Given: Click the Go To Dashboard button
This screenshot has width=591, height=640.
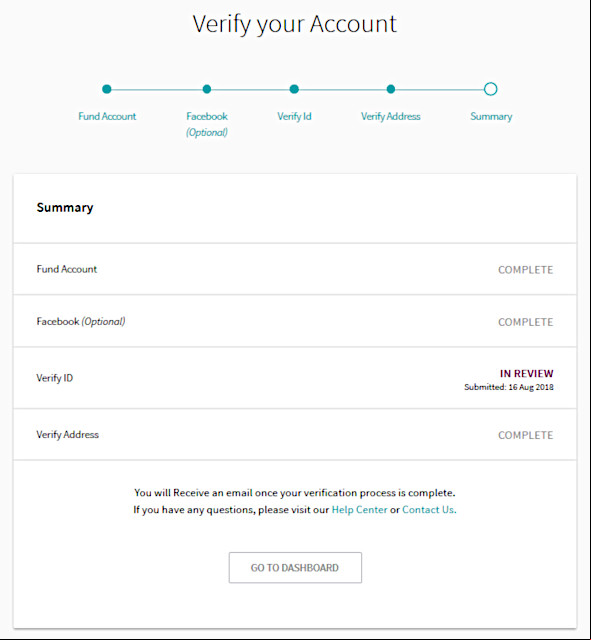Looking at the screenshot, I should [x=295, y=567].
